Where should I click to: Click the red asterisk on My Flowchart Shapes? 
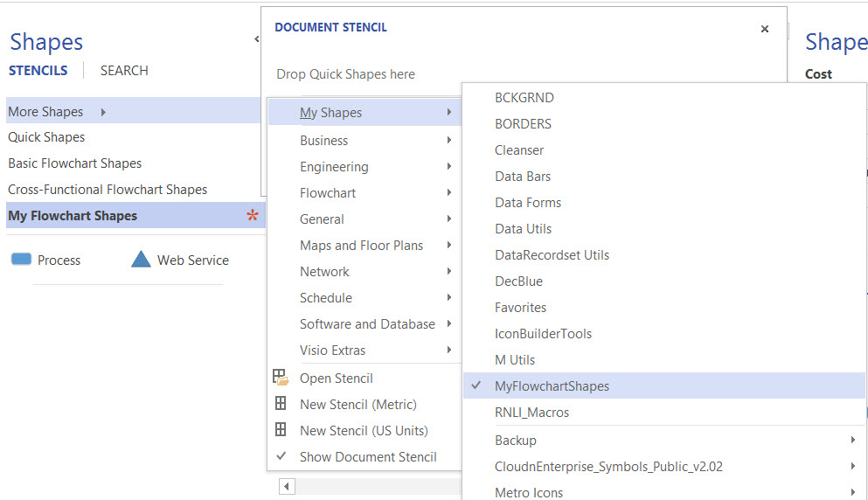click(x=253, y=215)
